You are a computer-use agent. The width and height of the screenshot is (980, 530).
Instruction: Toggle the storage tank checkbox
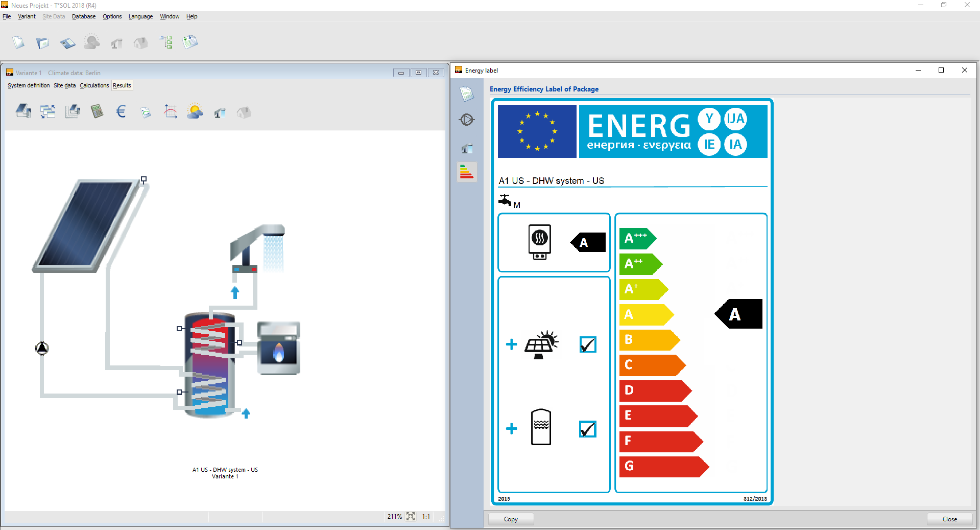coord(588,429)
